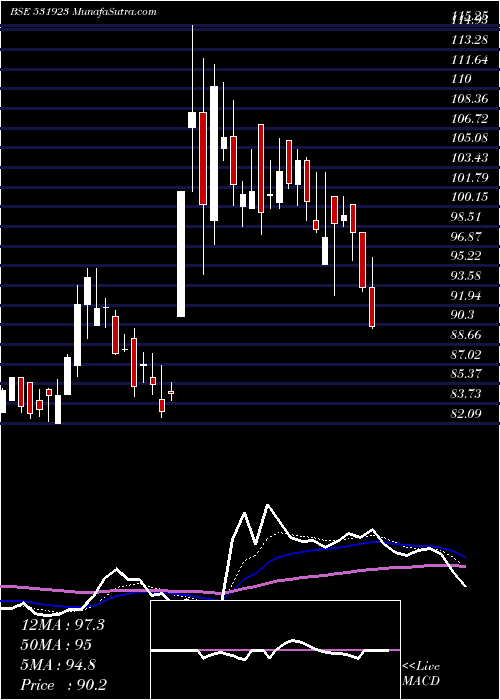Click the 83.73 price axis label
500x700 pixels.
[x=467, y=393]
